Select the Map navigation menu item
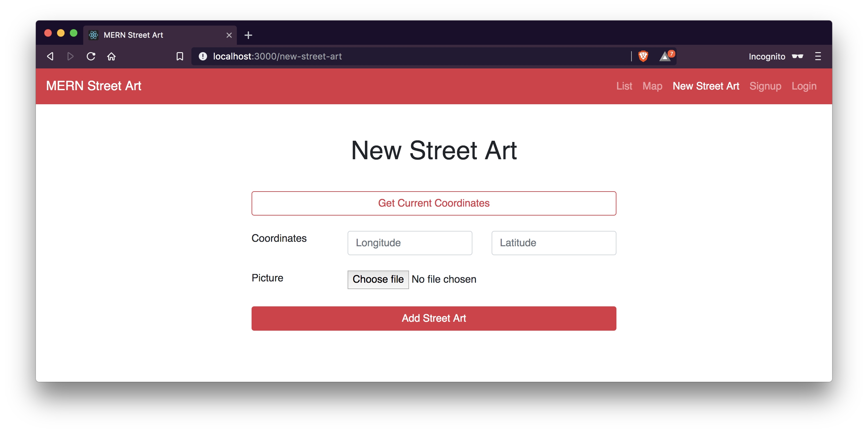The image size is (868, 433). (x=652, y=86)
